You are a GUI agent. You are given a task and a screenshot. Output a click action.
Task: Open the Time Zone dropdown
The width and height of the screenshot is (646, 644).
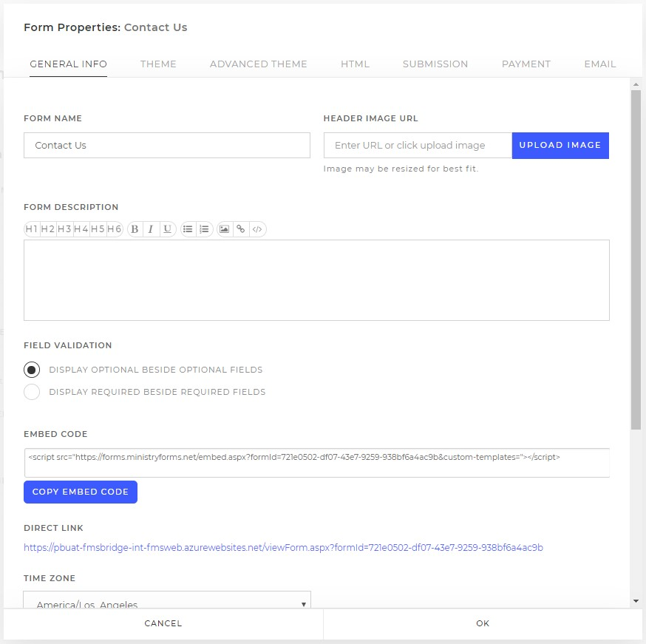coord(167,600)
